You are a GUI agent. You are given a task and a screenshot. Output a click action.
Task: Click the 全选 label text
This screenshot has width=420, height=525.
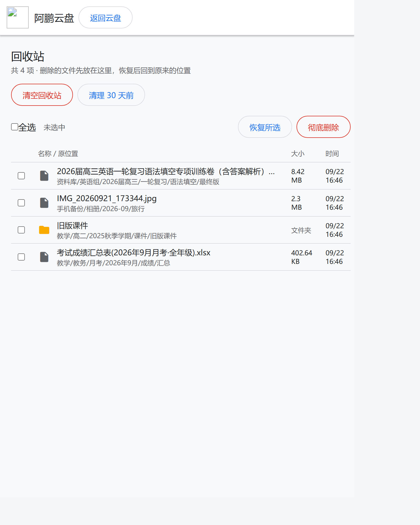[x=27, y=127]
